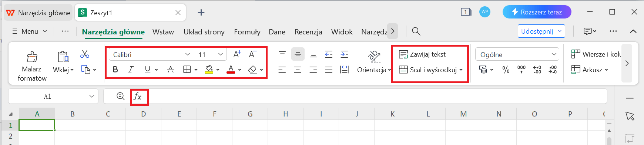This screenshot has width=644, height=145.
Task: Click the Udostępnij share button
Action: point(541,31)
